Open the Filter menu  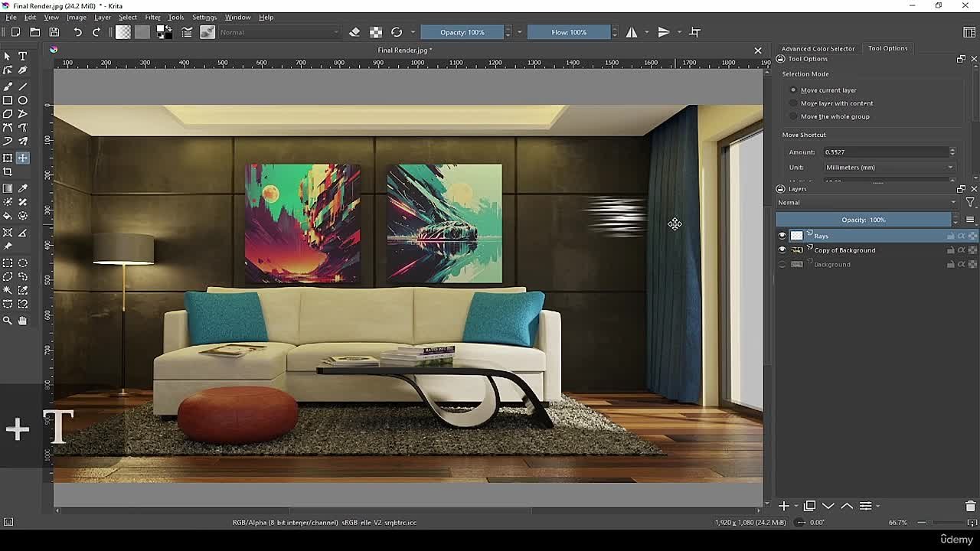point(152,17)
